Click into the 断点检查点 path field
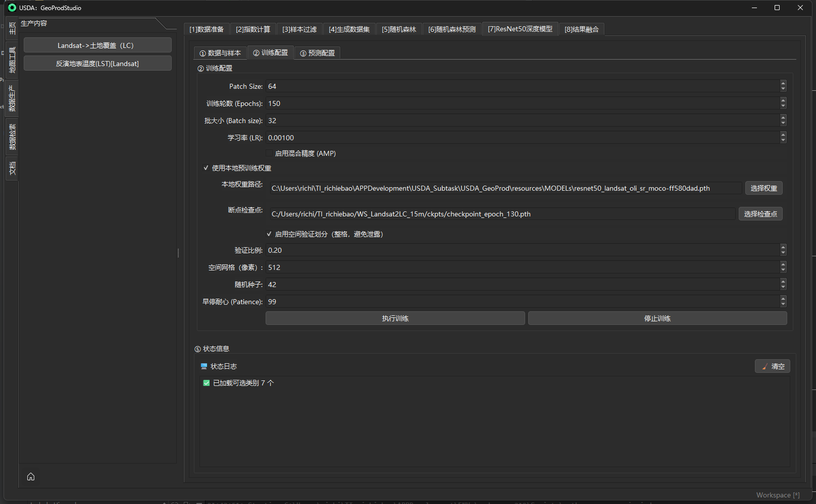 coord(502,214)
